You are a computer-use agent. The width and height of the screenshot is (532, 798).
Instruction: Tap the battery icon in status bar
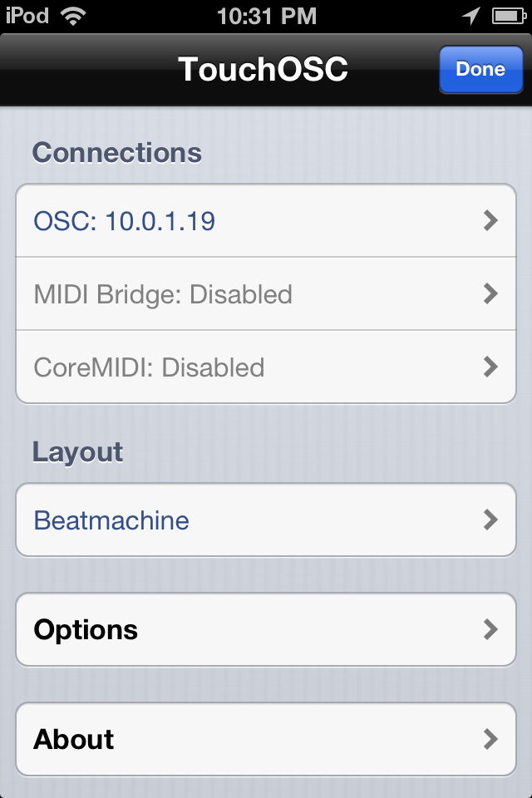pos(505,15)
